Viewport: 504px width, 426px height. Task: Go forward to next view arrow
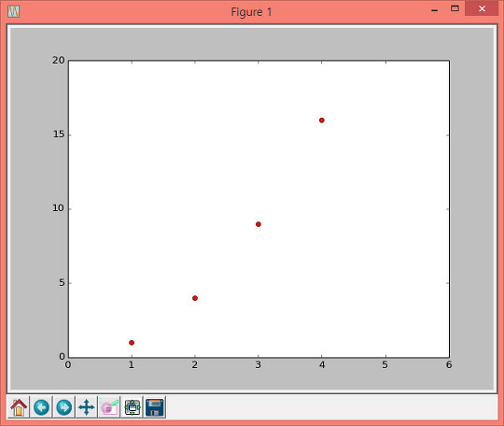pos(64,407)
